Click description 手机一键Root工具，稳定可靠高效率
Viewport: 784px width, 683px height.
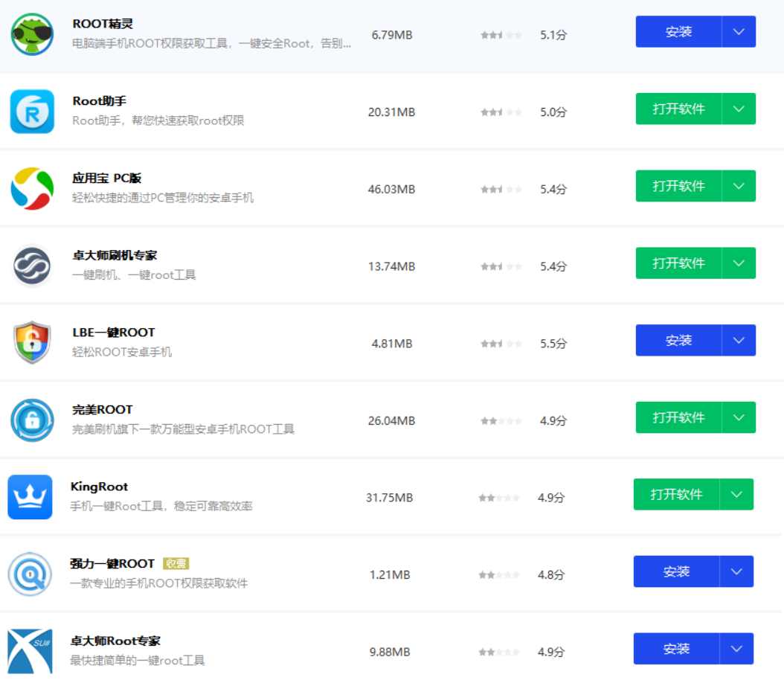[x=161, y=506]
